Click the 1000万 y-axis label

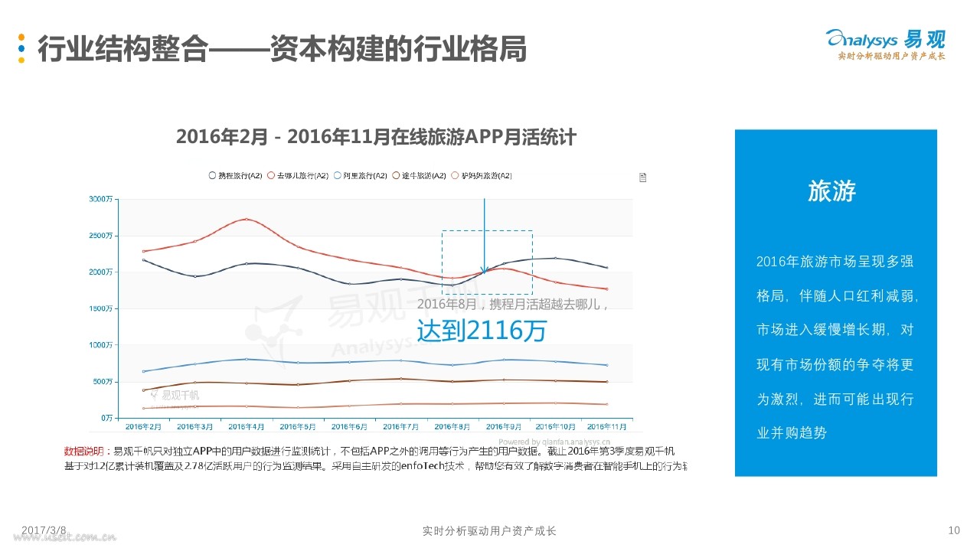[100, 345]
